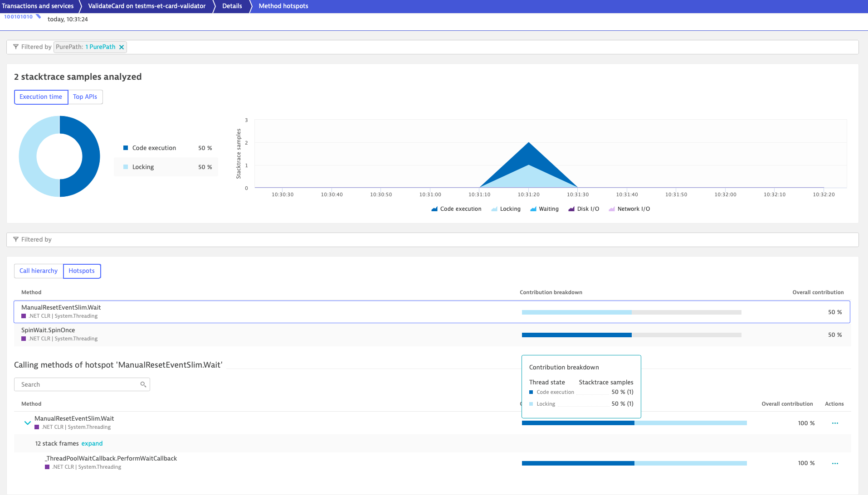Toggle Locking series in chart legend
The height and width of the screenshot is (495, 868).
(x=506, y=209)
